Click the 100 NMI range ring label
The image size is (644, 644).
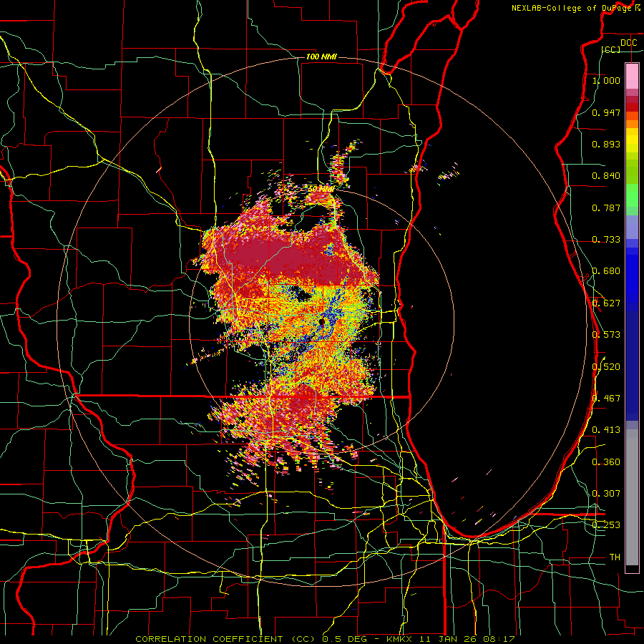pos(321,57)
